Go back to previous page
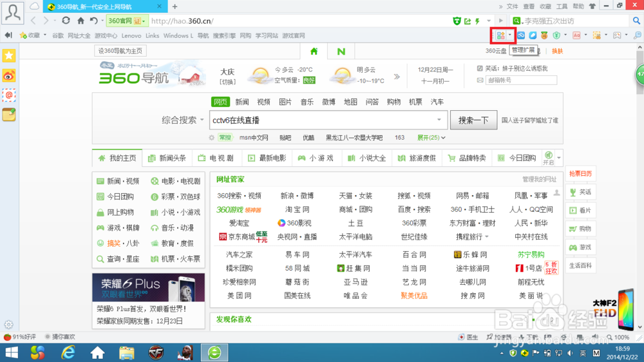 point(33,21)
